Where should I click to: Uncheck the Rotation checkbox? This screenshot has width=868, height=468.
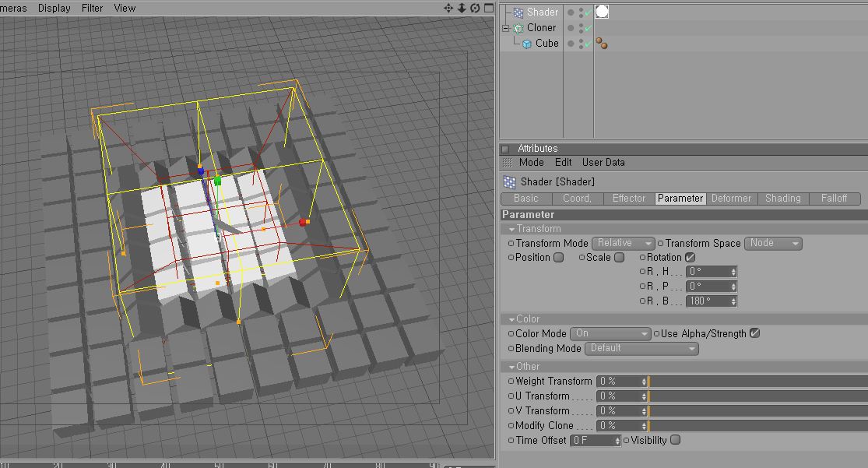(690, 258)
